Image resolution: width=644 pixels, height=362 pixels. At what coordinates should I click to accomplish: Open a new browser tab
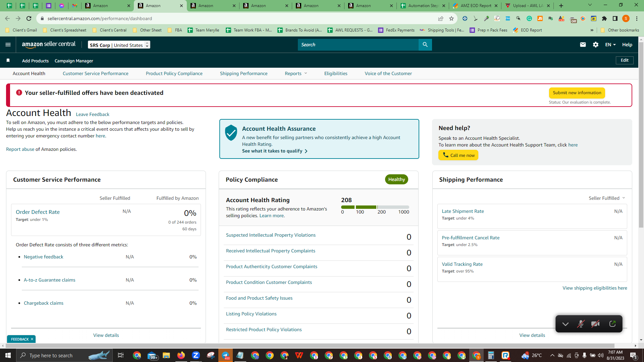click(x=561, y=6)
